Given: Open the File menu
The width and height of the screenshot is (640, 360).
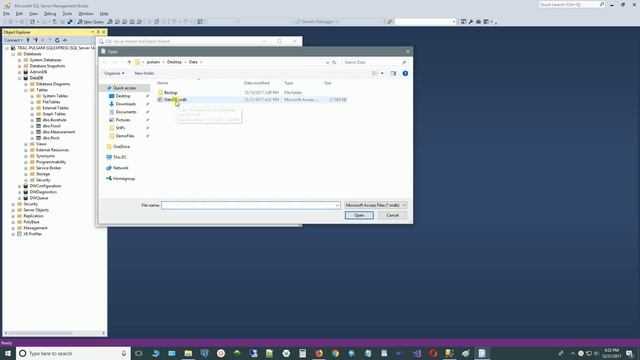Looking at the screenshot, I should pyautogui.click(x=6, y=13).
